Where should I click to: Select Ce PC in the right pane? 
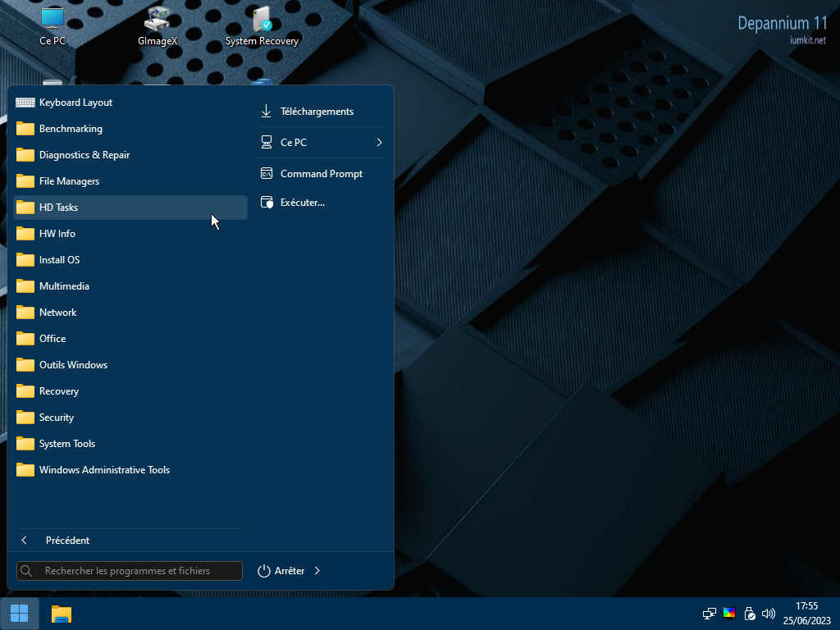[x=322, y=143]
